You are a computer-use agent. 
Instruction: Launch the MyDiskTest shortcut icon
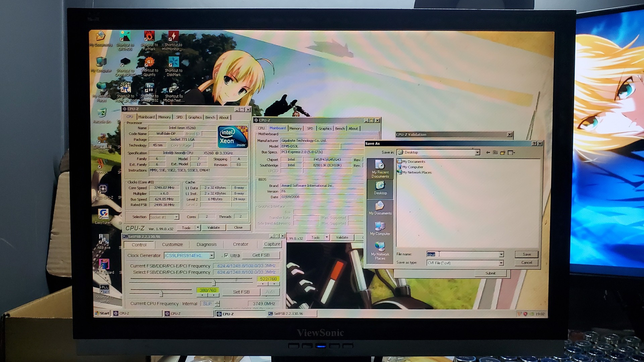click(174, 92)
